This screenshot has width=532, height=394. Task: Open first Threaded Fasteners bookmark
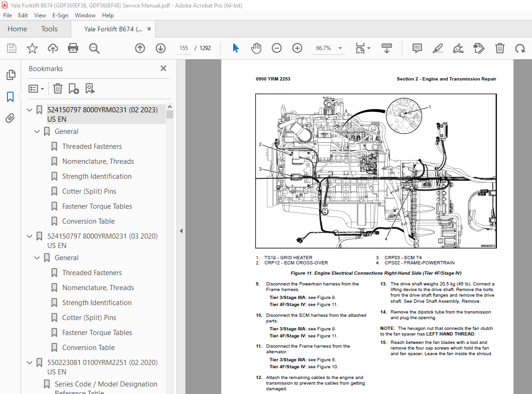click(x=92, y=146)
